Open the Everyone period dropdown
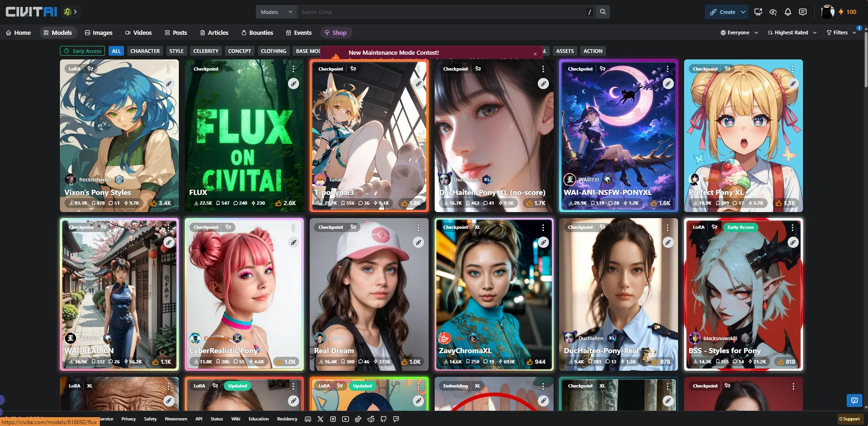Screen dimensions: 868x426 (739, 32)
